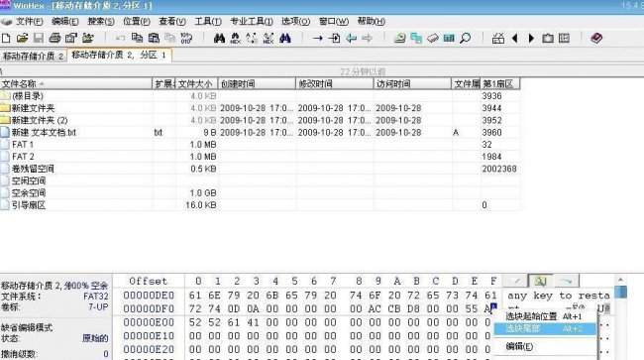Open a file with the folder icon

pos(22,39)
